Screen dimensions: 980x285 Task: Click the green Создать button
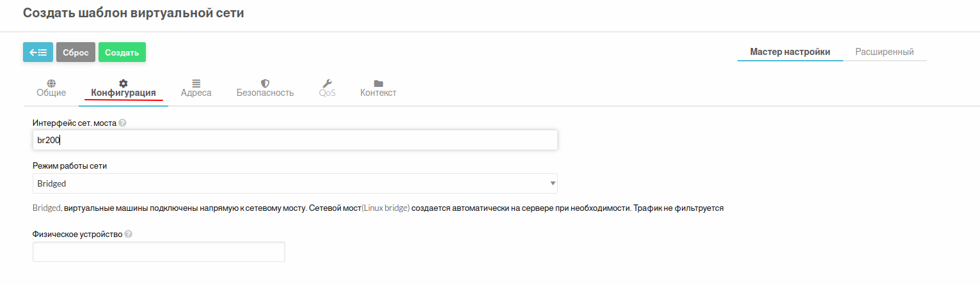click(x=122, y=52)
